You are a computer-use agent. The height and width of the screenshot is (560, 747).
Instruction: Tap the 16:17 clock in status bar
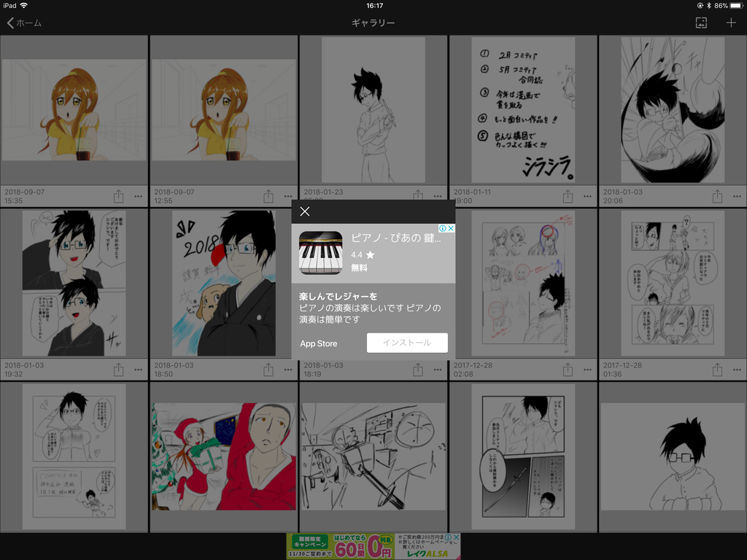374,6
